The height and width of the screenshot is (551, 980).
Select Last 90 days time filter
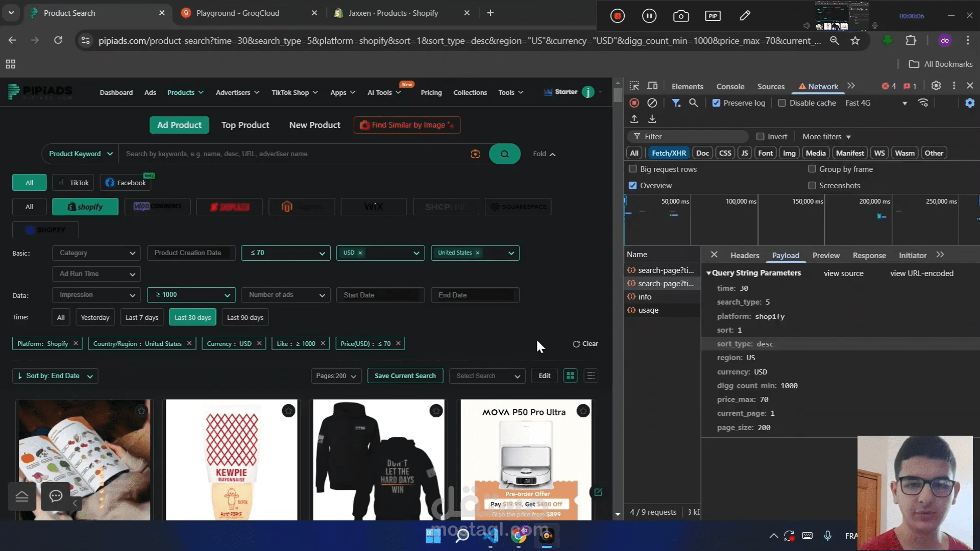(245, 317)
